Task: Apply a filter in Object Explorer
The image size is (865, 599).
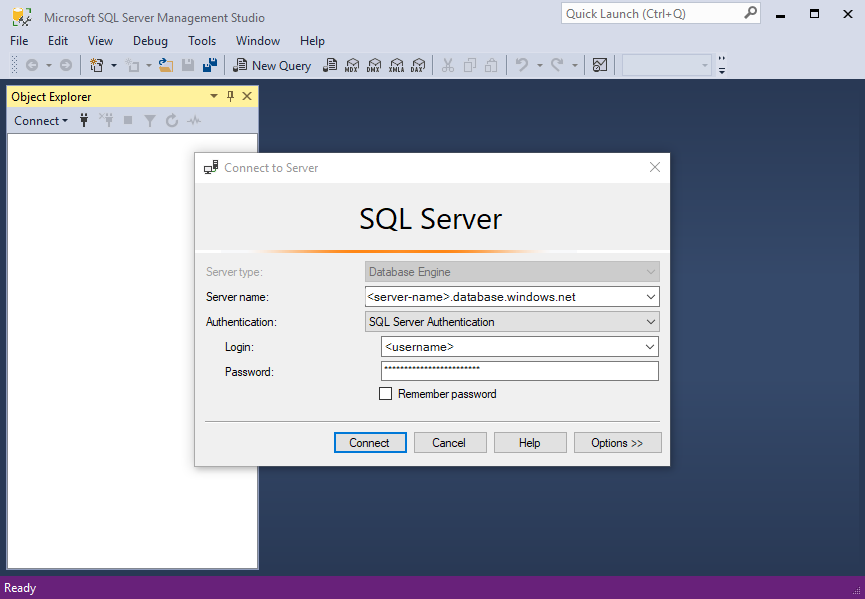Action: (149, 120)
